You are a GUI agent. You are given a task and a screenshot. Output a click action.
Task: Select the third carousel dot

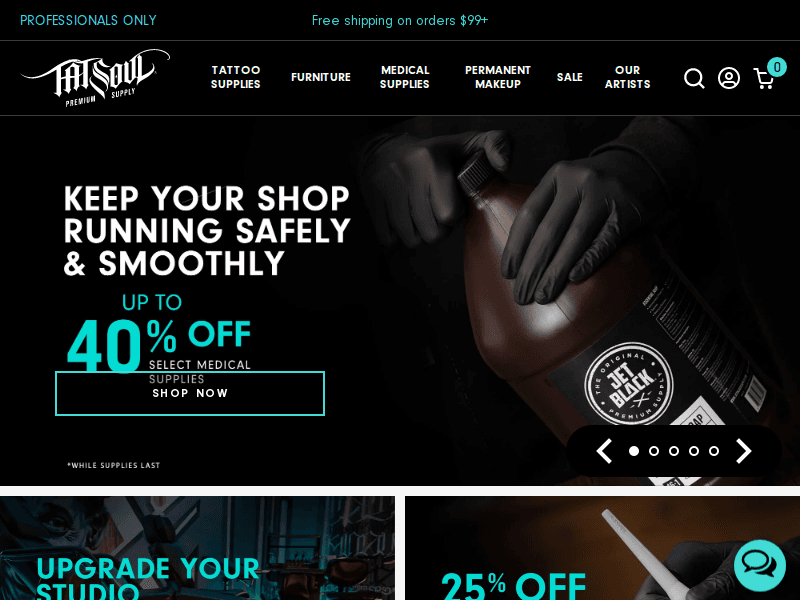[x=674, y=451]
